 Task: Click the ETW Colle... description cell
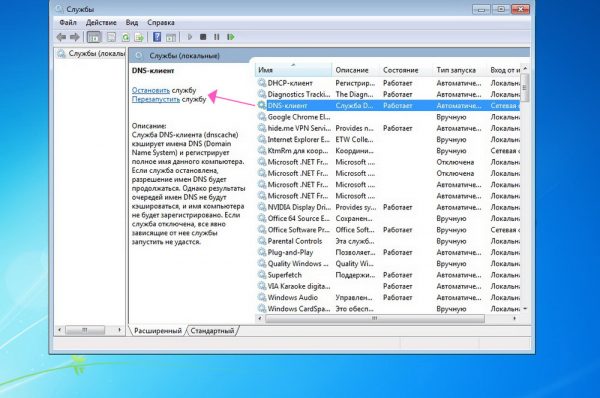coord(354,139)
